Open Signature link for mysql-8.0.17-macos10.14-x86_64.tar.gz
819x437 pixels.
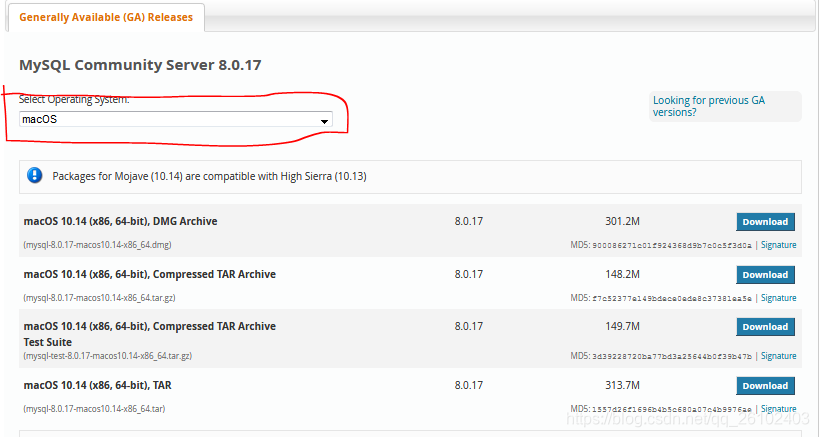coord(778,298)
